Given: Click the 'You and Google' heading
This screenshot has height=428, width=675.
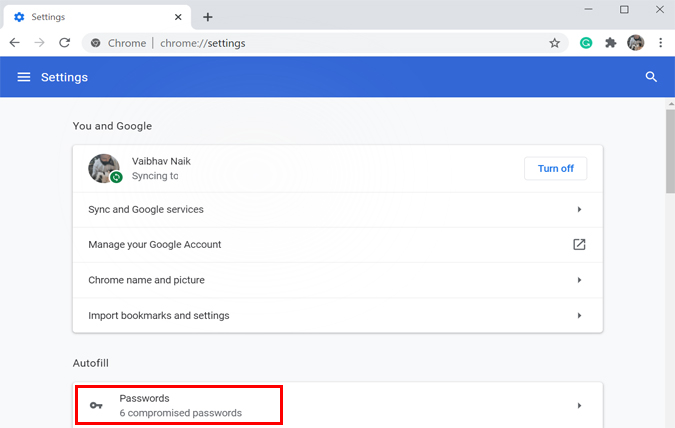Looking at the screenshot, I should click(112, 126).
